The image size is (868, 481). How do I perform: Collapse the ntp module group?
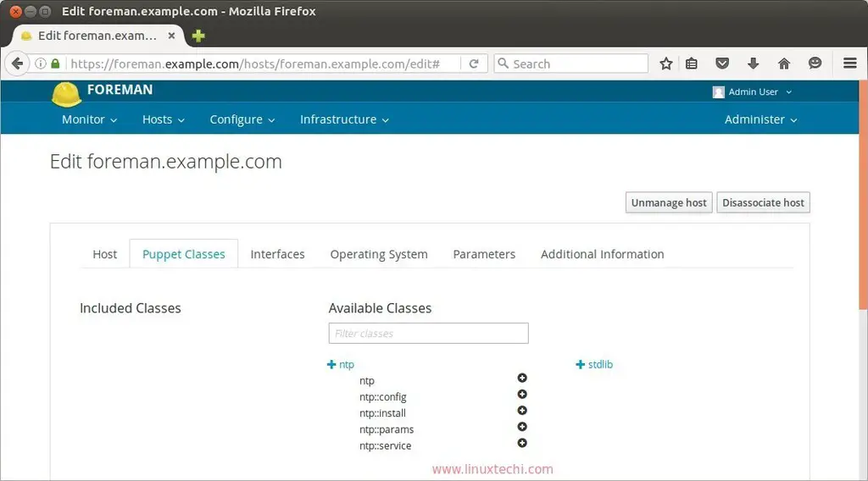341,364
